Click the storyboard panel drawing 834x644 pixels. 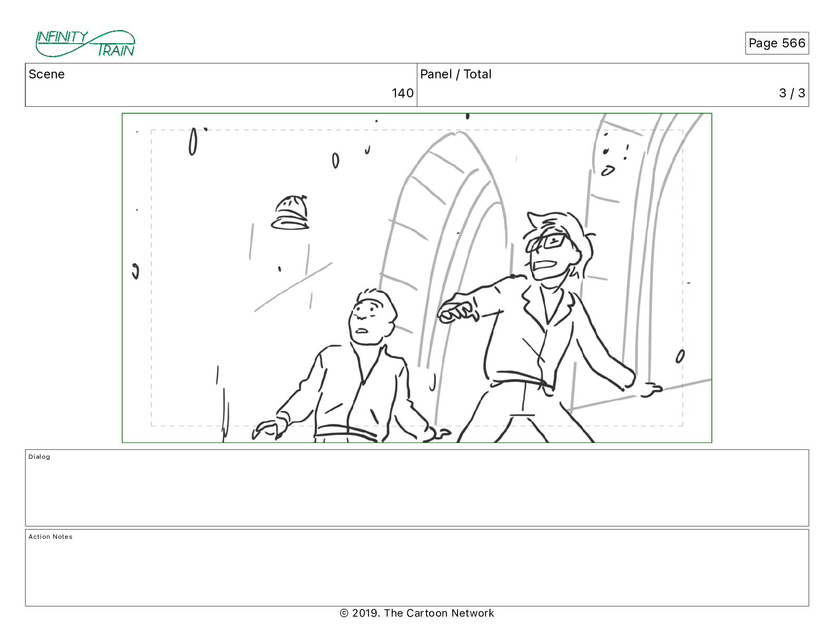(417, 278)
